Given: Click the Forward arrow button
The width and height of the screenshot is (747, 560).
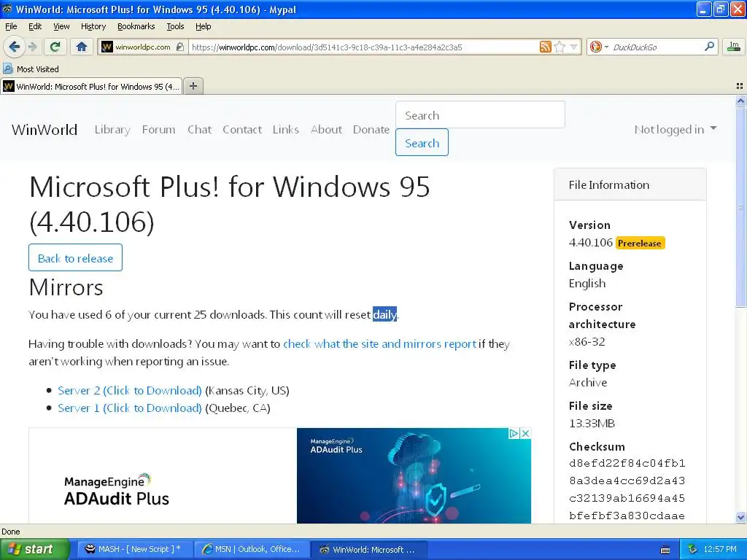Looking at the screenshot, I should (33, 47).
